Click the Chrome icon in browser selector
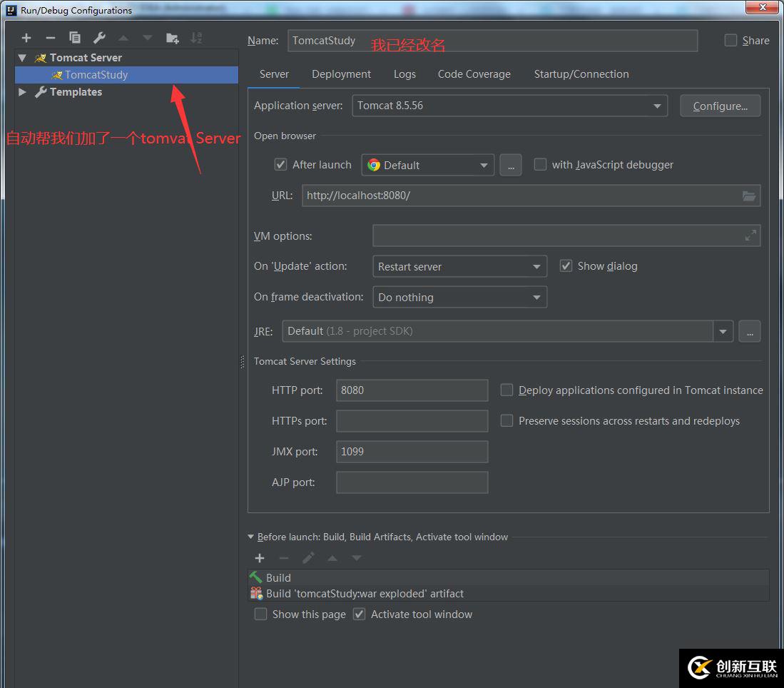The height and width of the screenshot is (688, 784). point(374,165)
